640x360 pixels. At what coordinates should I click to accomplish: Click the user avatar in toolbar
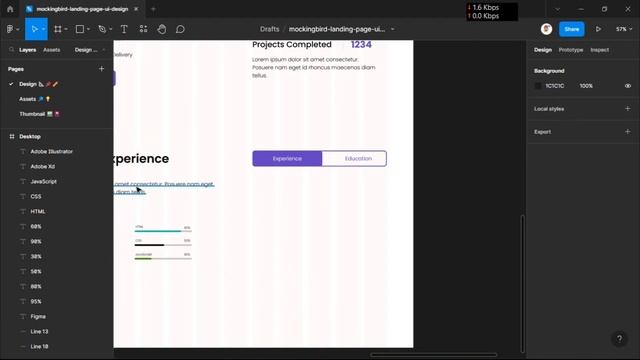pyautogui.click(x=546, y=29)
